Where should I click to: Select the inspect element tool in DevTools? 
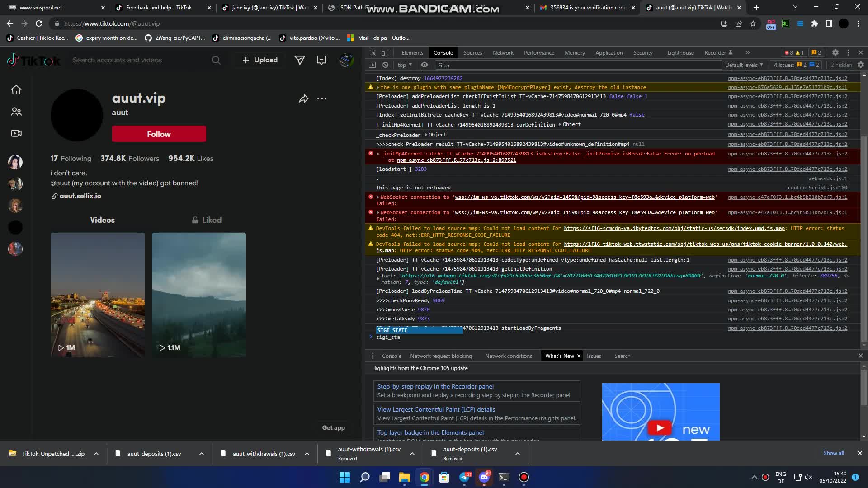tap(373, 52)
